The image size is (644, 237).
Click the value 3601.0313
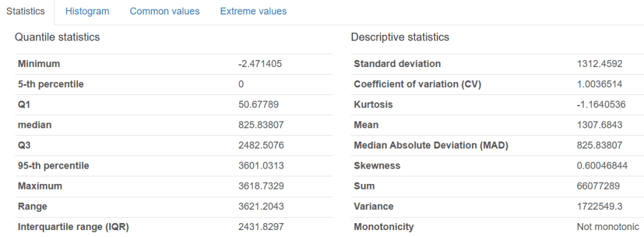click(x=261, y=166)
